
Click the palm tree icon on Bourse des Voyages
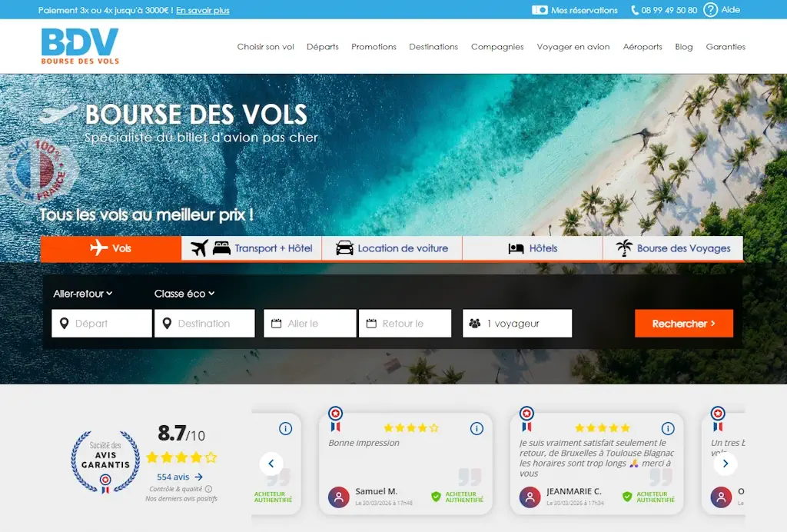tap(624, 248)
